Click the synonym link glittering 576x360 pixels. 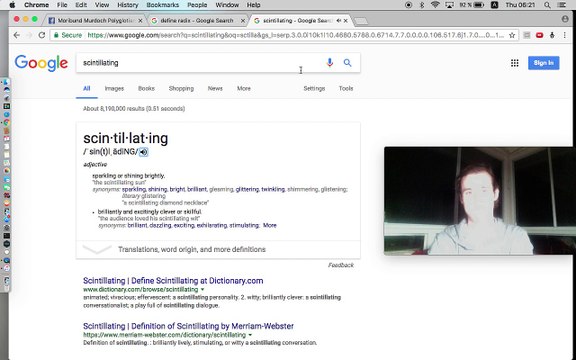[x=247, y=190]
